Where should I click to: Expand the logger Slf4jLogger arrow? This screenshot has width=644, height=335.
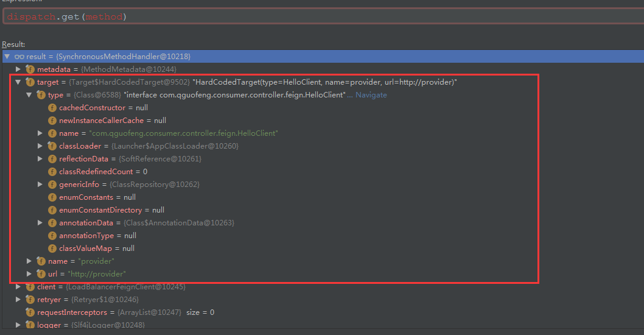18,325
